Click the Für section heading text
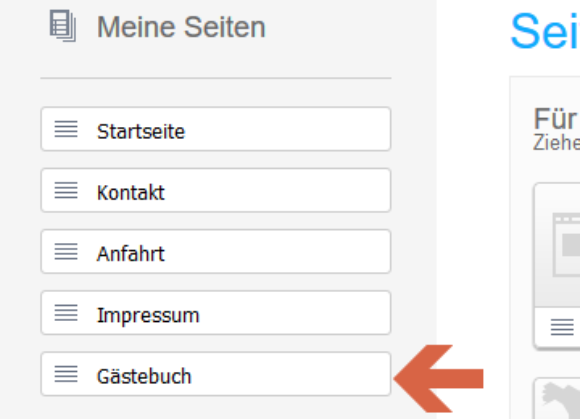 pyautogui.click(x=555, y=119)
